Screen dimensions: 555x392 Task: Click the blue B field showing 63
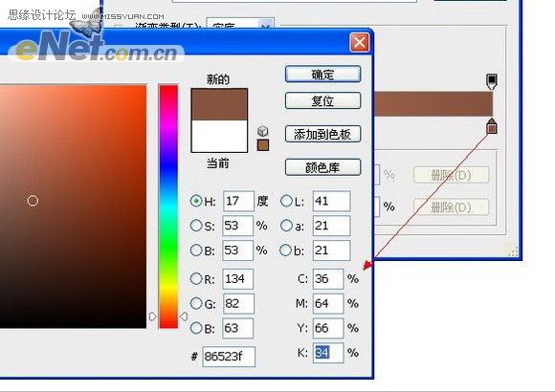[x=238, y=328]
